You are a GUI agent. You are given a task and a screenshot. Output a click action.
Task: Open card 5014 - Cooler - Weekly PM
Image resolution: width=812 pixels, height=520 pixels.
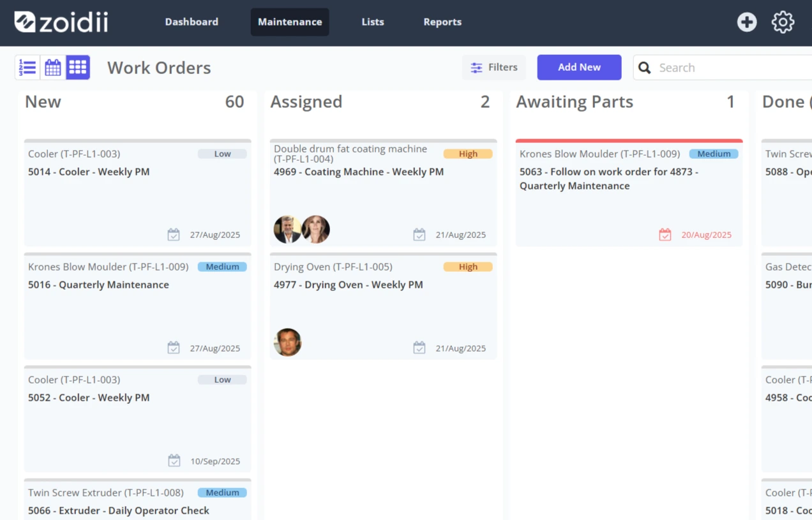tap(137, 193)
